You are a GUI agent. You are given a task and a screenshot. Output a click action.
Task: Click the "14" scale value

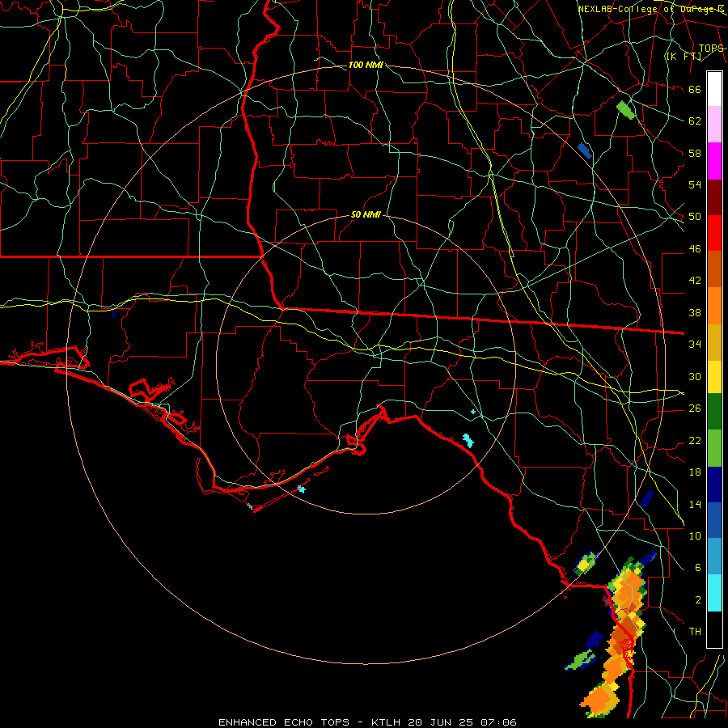pyautogui.click(x=695, y=504)
